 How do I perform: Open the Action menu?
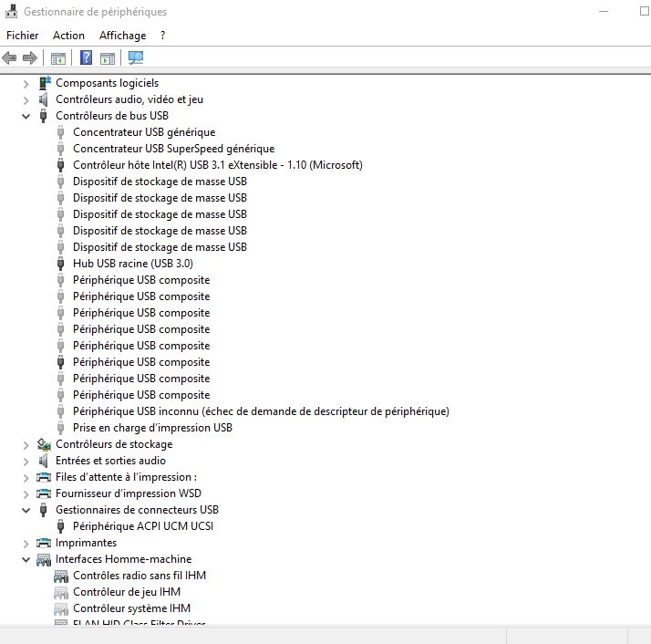click(68, 36)
